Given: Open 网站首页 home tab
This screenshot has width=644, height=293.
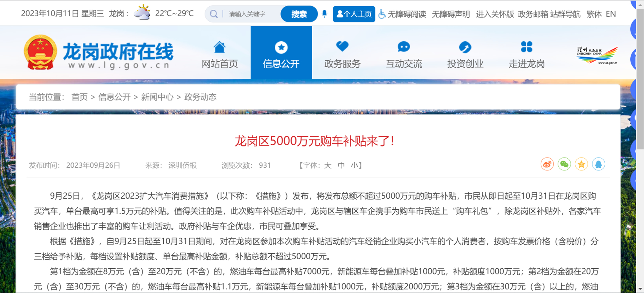Looking at the screenshot, I should coord(220,53).
